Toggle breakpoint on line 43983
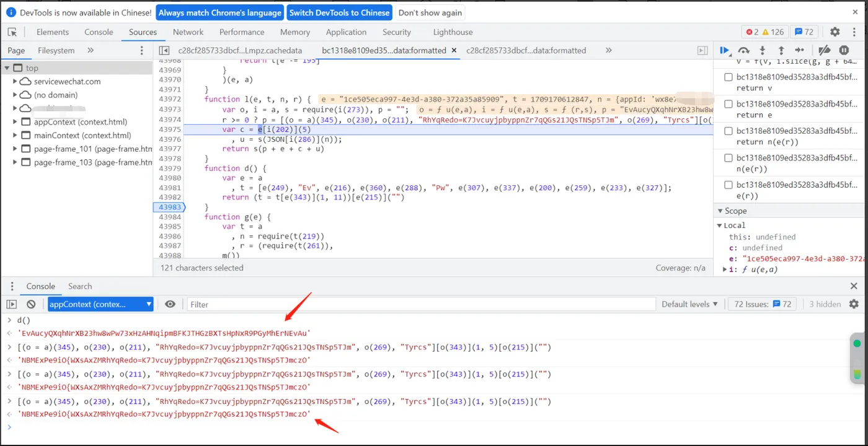 [169, 207]
